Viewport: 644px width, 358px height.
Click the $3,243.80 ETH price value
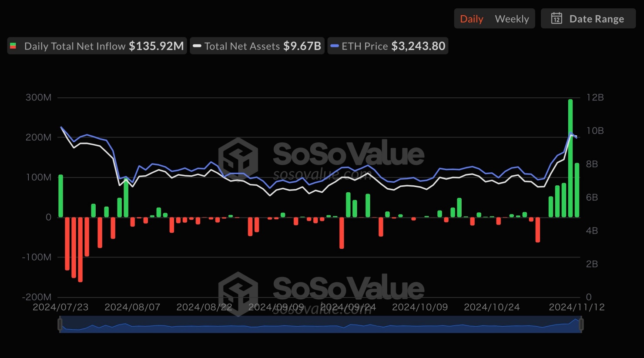(418, 46)
